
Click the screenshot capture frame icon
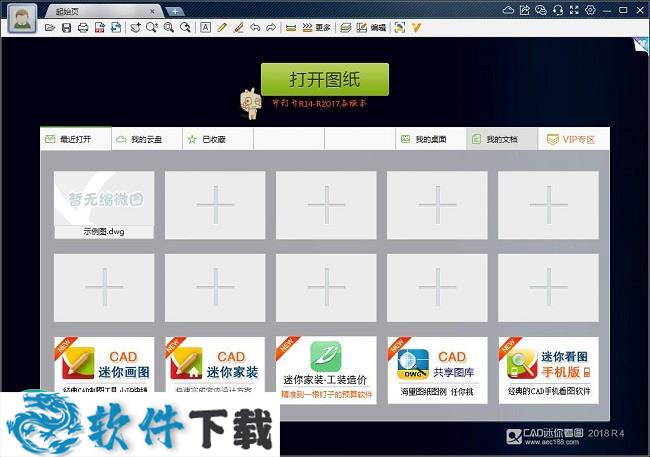tap(400, 28)
